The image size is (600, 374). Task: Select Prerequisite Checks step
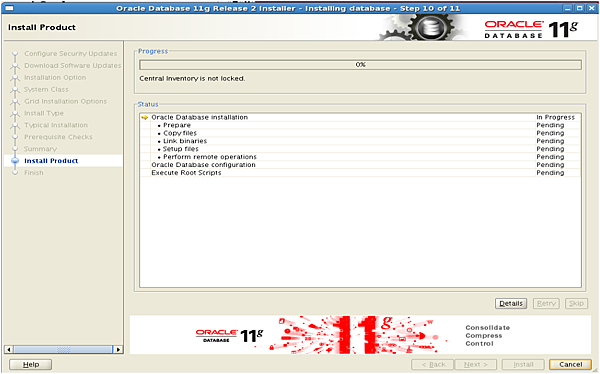coord(58,137)
